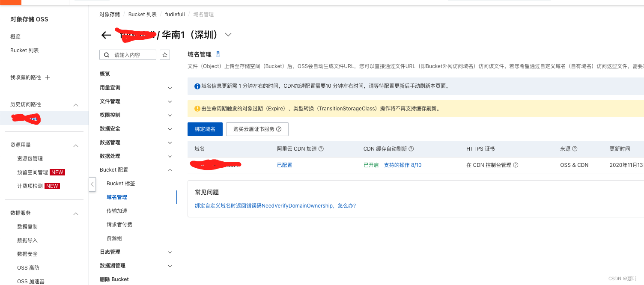
Task: Open 概览 in the bucket menu
Action: [105, 74]
